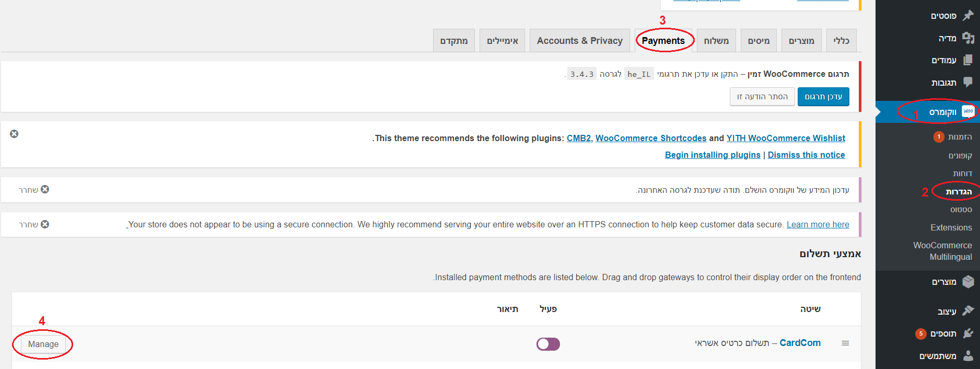Click the Manage button for CardCom
This screenshot has width=980, height=369.
point(43,344)
